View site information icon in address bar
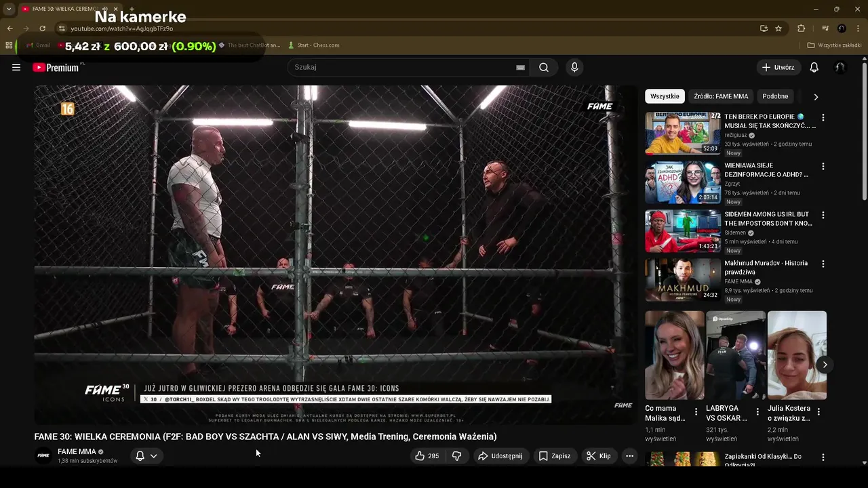Viewport: 868px width, 488px height. coord(62,28)
